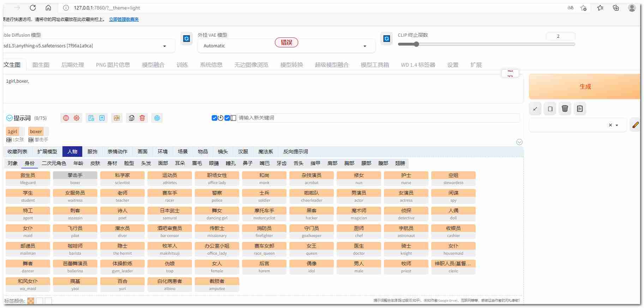
Task: Select 年龄 subcategory
Action: coord(78,163)
